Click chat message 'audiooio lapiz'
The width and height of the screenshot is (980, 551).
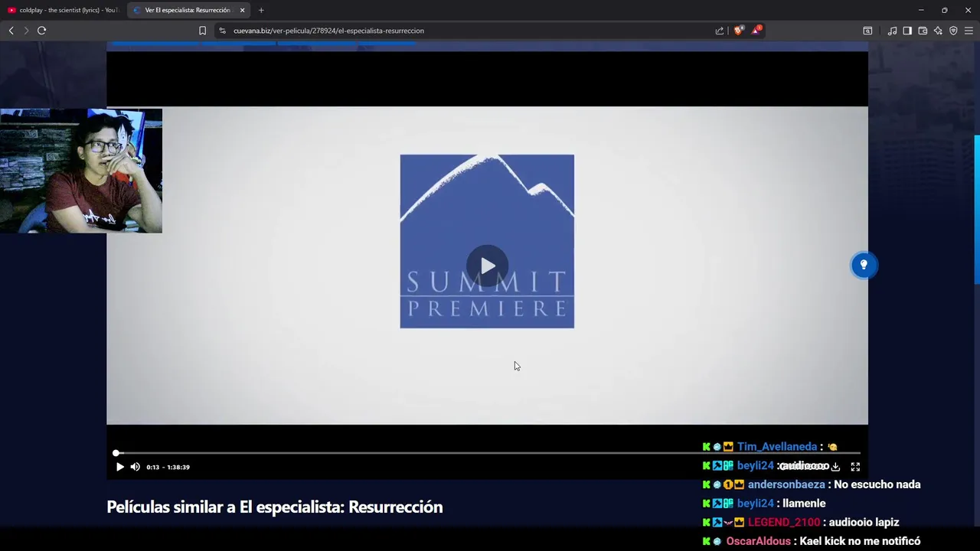tap(864, 522)
